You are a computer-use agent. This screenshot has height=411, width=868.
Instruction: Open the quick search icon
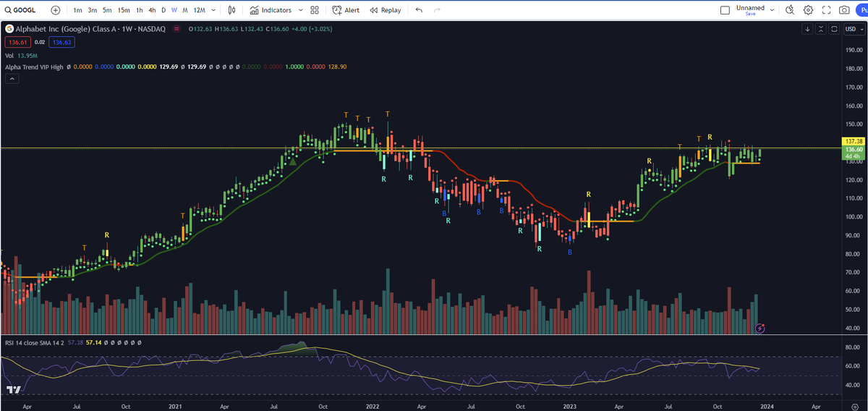click(790, 10)
